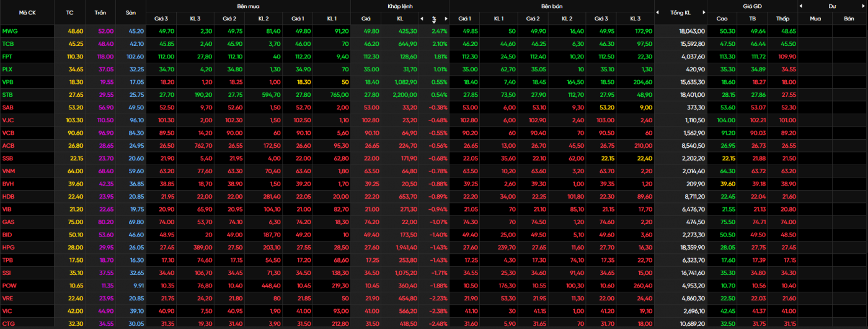The image size is (868, 329).
Task: Click the Trần ceiling price header
Action: click(x=100, y=12)
